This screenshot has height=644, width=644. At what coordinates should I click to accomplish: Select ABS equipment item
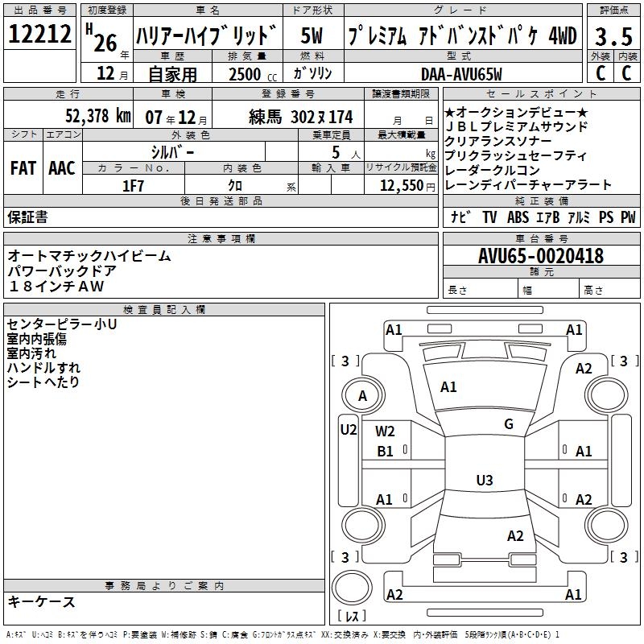click(518, 217)
